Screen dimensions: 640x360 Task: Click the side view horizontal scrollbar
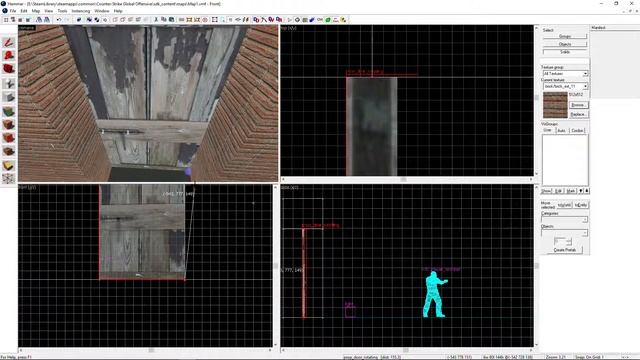click(x=407, y=350)
